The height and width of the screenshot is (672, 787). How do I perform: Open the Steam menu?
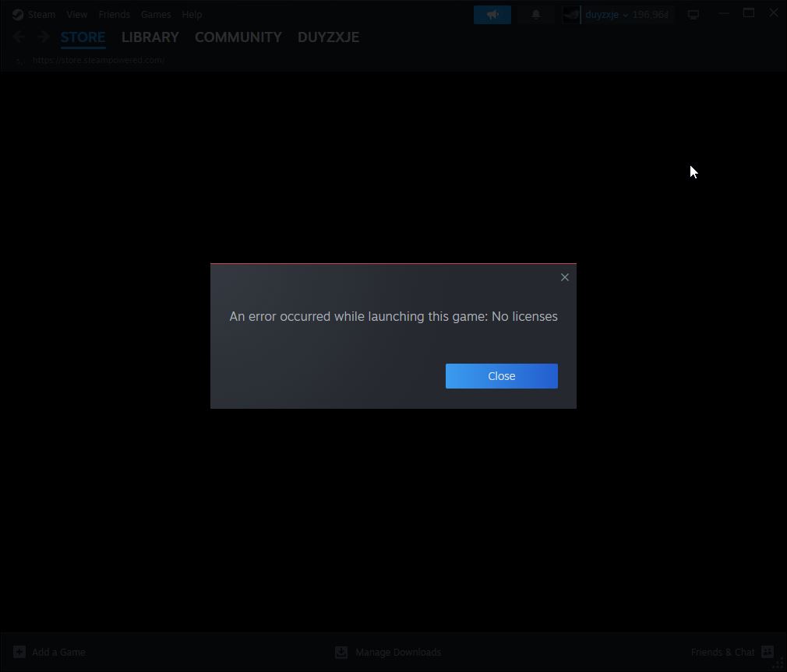[x=34, y=15]
